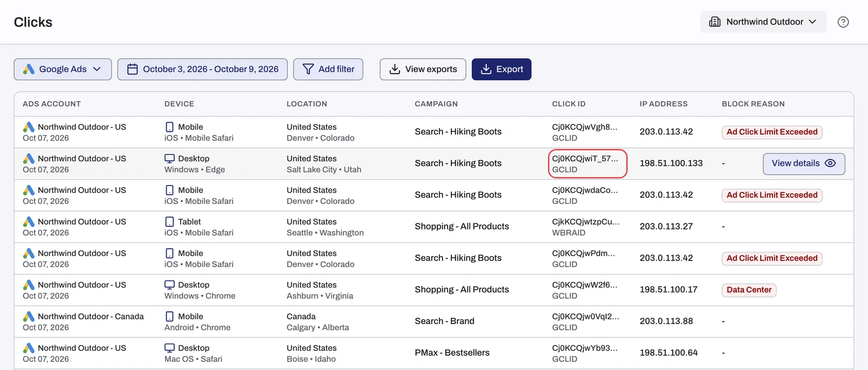
Task: Click the CLICK ID column header
Action: coord(569,104)
